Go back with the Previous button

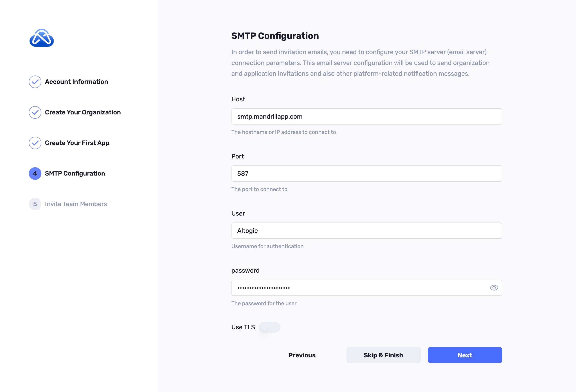coord(302,355)
